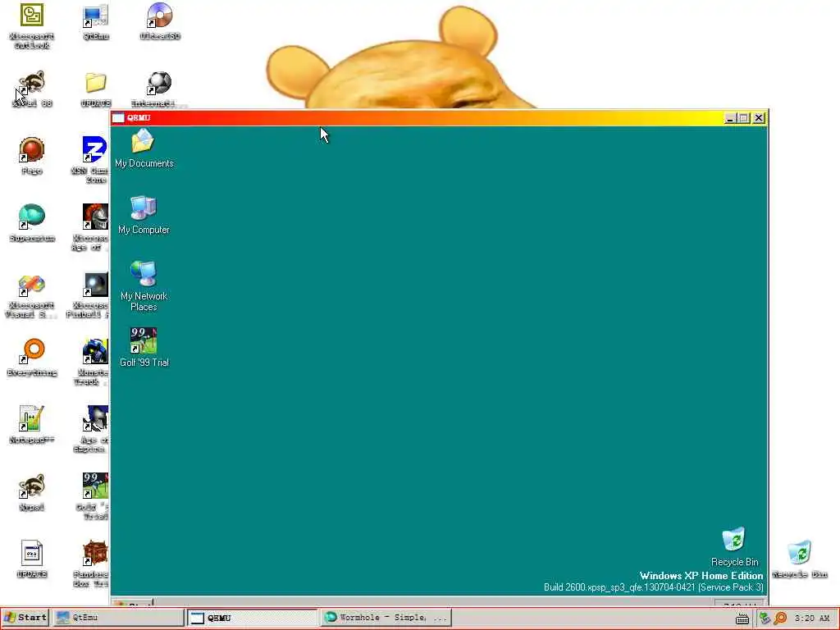The height and width of the screenshot is (630, 840).
Task: Open the host Start menu button
Action: (25, 618)
